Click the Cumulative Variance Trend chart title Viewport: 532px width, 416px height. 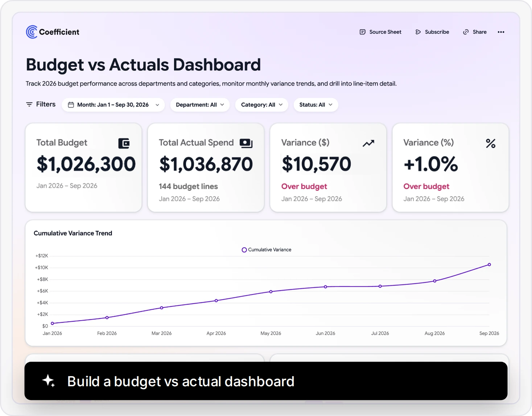click(73, 233)
